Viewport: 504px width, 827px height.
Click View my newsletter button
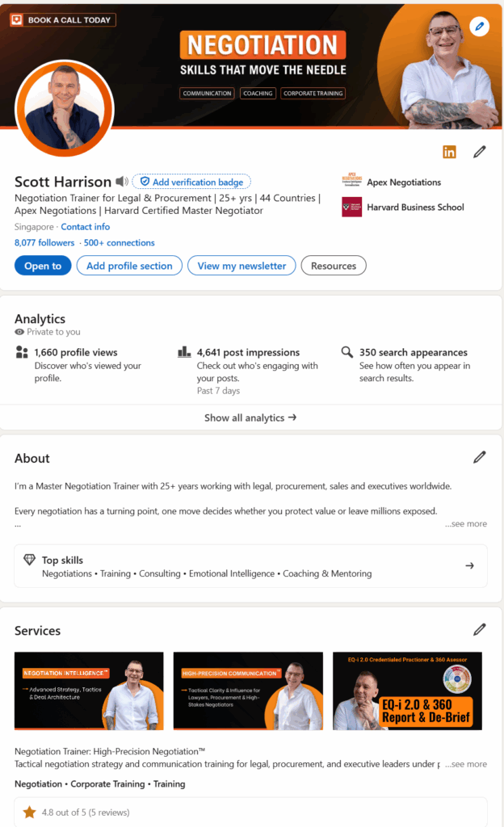click(x=241, y=266)
